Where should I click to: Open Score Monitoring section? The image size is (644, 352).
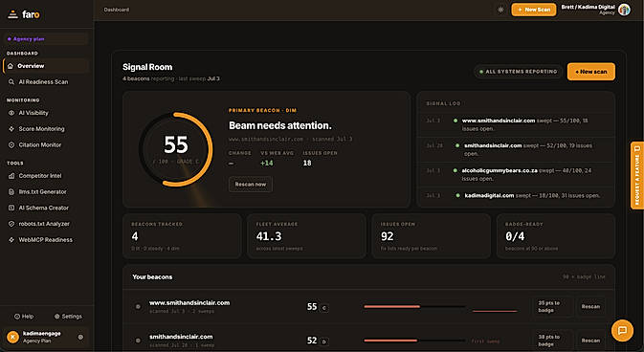(x=46, y=128)
